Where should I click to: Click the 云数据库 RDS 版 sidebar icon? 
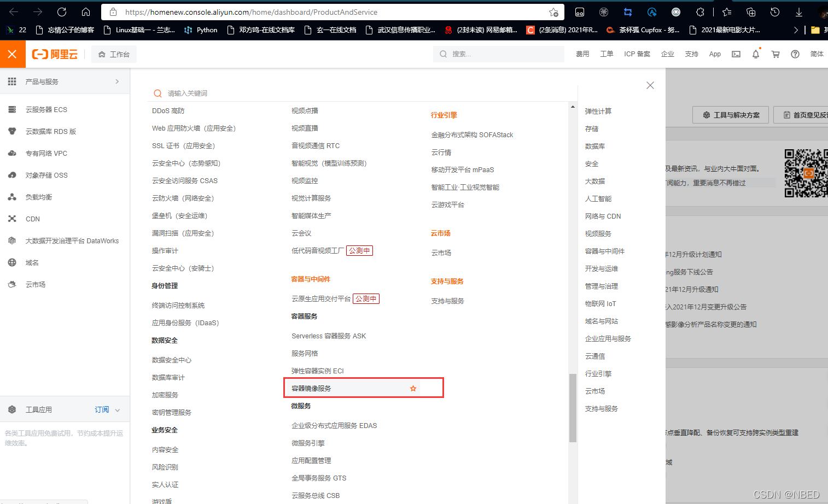(x=12, y=131)
